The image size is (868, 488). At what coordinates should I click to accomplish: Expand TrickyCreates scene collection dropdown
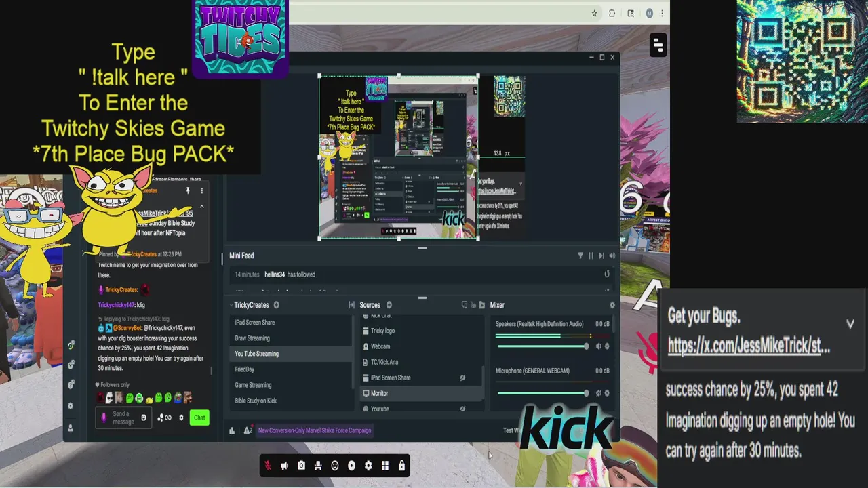point(231,305)
